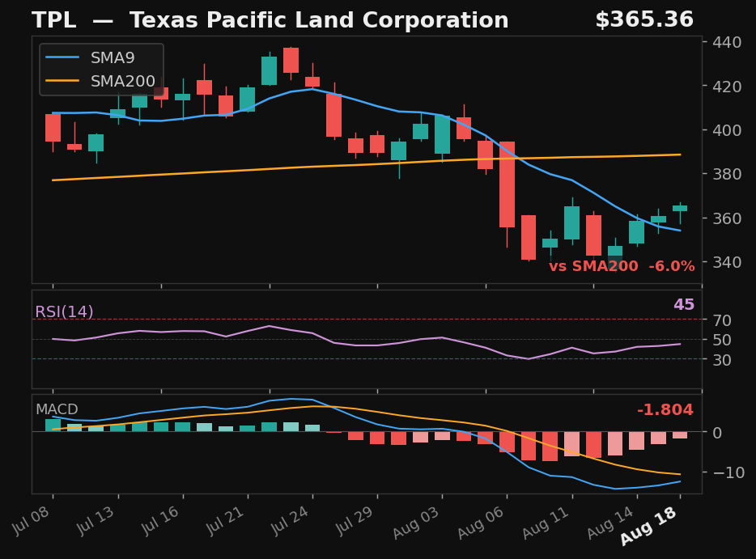Click the Texas Pacific Land Corporation name

tap(319, 21)
